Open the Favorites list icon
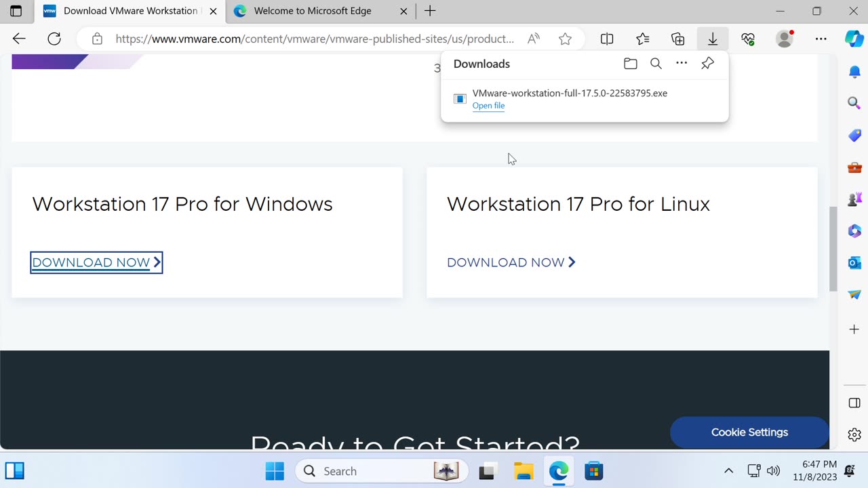Image resolution: width=868 pixels, height=488 pixels. coord(642,39)
